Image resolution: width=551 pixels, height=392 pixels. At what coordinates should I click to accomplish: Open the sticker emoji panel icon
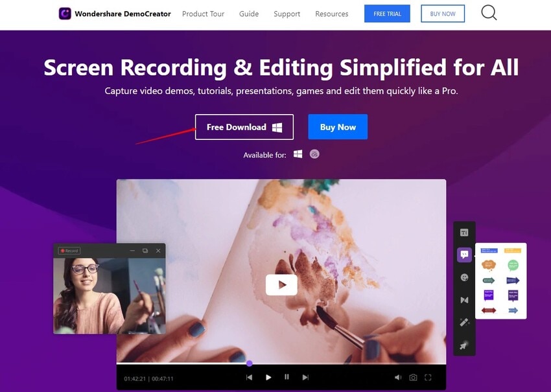click(x=464, y=277)
